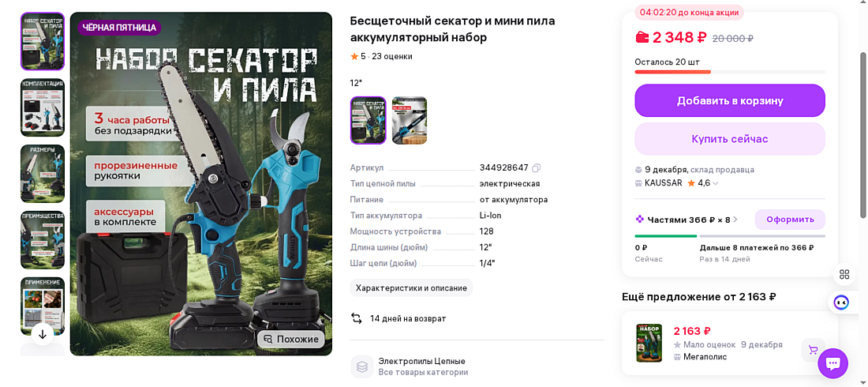
Task: Click Добавить в корзину button
Action: [x=730, y=100]
